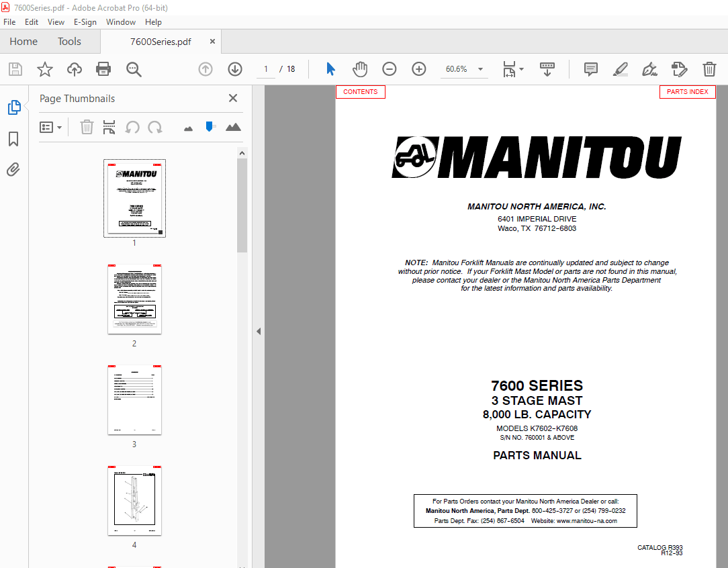The height and width of the screenshot is (568, 728).
Task: Click the PARTS INDEX link
Action: pyautogui.click(x=687, y=91)
